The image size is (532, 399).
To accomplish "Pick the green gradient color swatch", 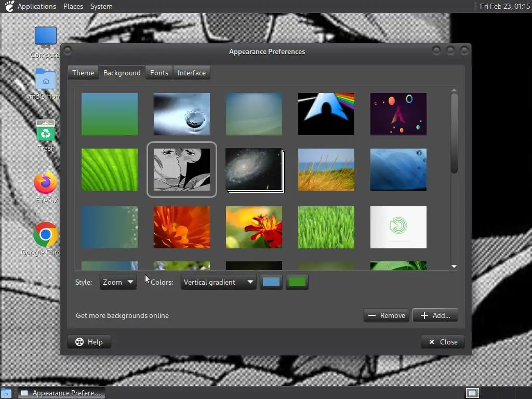I will (297, 282).
